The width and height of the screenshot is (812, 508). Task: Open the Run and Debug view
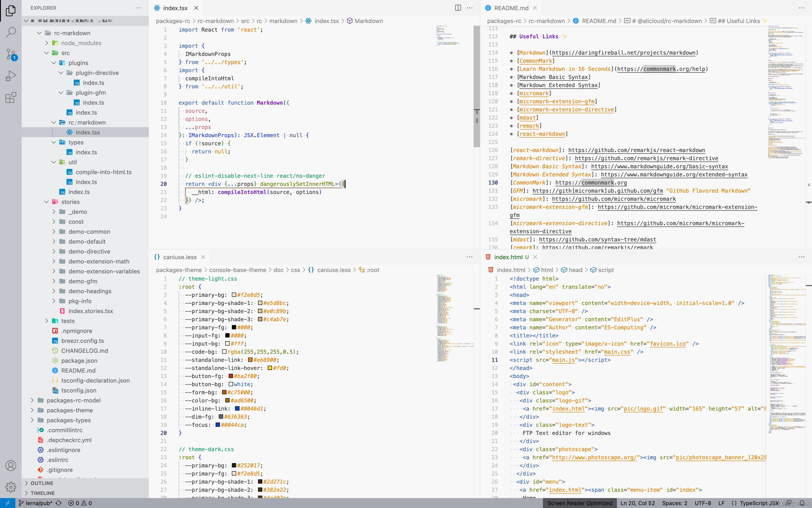(x=11, y=76)
